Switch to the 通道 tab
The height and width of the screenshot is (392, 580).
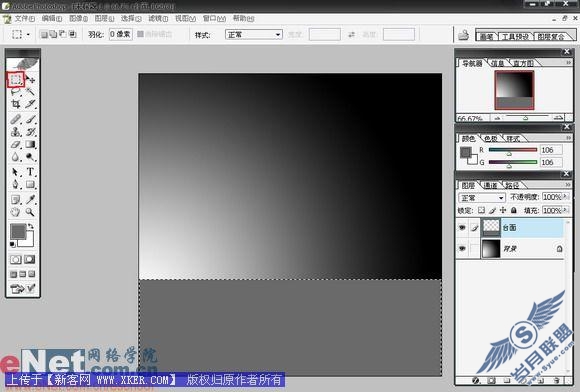[x=491, y=185]
